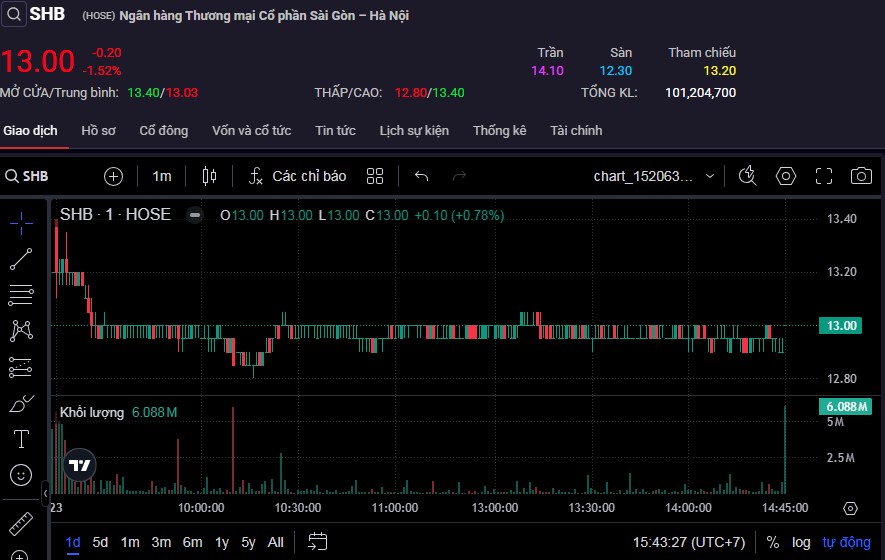Open the 1m interval dropdown
Screen dimensions: 885x560
161,176
